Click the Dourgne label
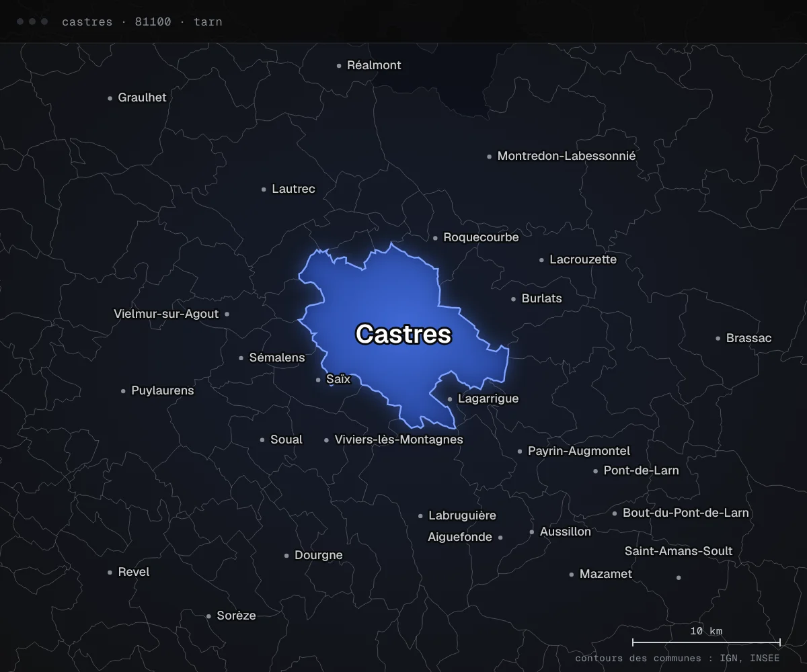 pyautogui.click(x=319, y=555)
